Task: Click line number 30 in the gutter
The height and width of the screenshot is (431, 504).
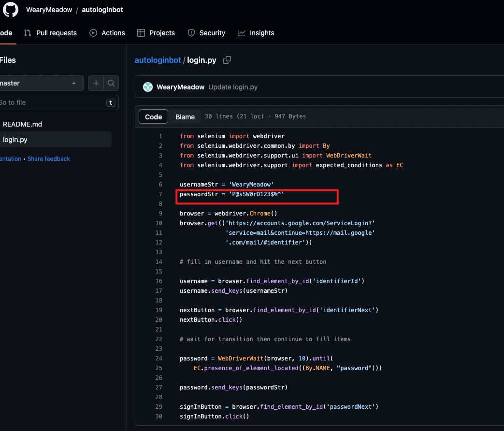Action: pos(159,417)
